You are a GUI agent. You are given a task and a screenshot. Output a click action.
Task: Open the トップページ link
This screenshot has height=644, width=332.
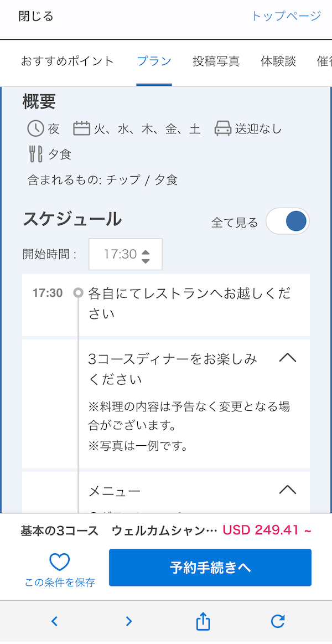click(x=286, y=17)
